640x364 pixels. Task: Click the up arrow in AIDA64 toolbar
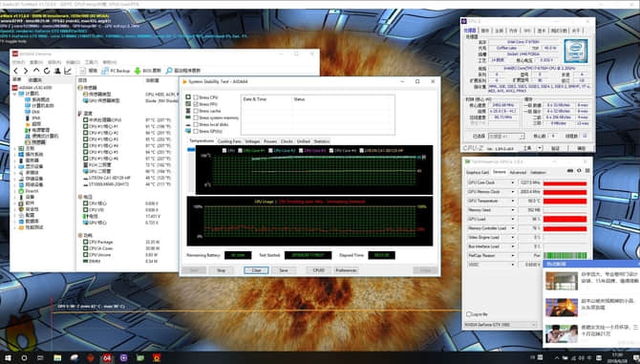click(x=36, y=71)
